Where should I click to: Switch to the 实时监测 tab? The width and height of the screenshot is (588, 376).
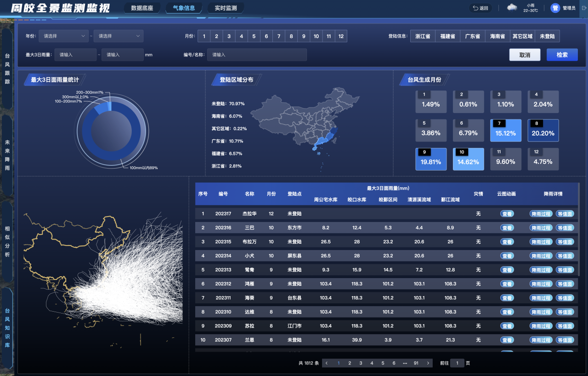pos(226,8)
